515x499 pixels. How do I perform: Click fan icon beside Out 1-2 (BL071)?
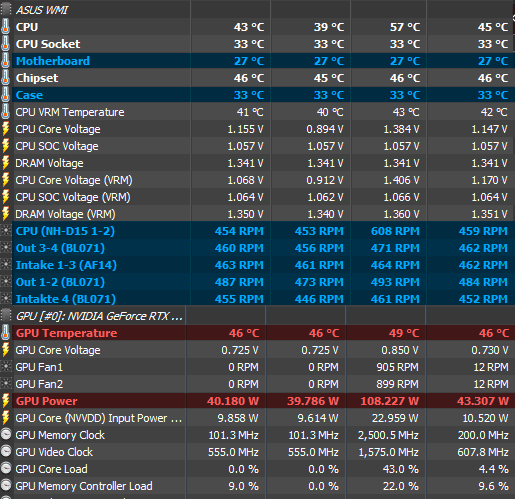[x=6, y=282]
